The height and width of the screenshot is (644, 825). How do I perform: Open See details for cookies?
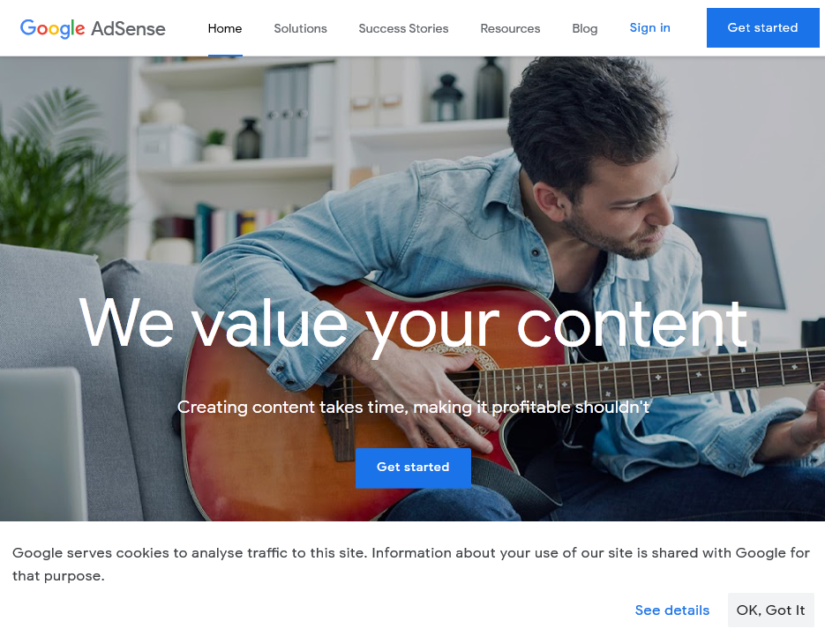pos(671,610)
